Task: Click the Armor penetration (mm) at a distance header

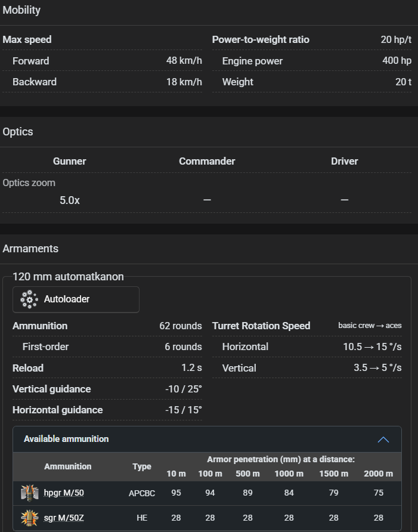Action: pos(281,459)
